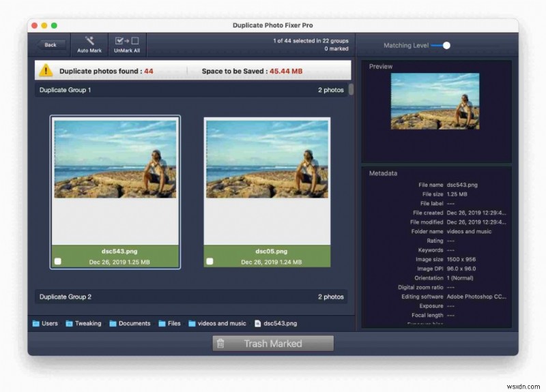Open Documents folder in path bar
The width and height of the screenshot is (546, 392).
click(130, 323)
